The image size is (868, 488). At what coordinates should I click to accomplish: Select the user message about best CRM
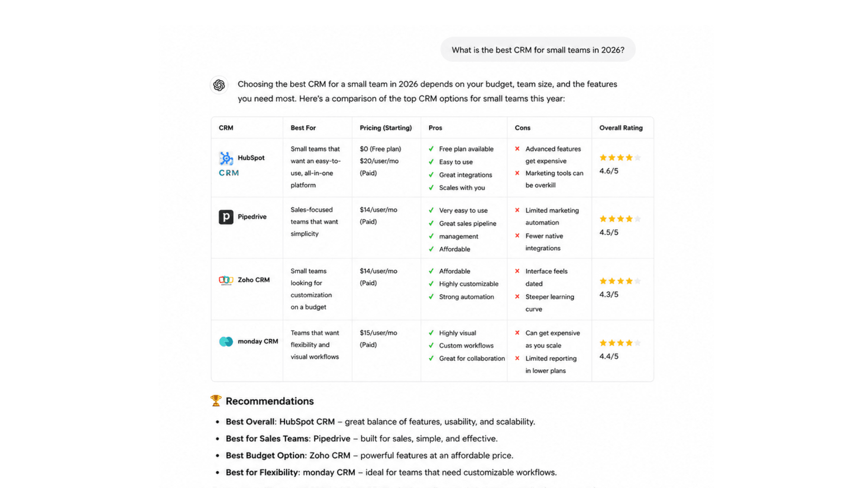point(538,50)
